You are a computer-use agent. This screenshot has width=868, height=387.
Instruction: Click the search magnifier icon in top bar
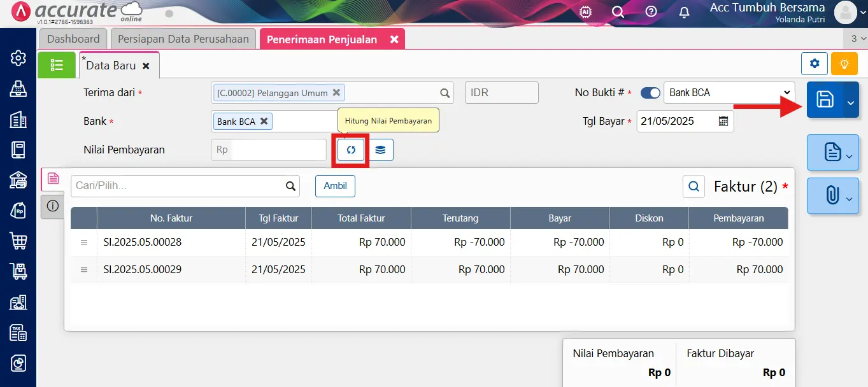pos(617,11)
